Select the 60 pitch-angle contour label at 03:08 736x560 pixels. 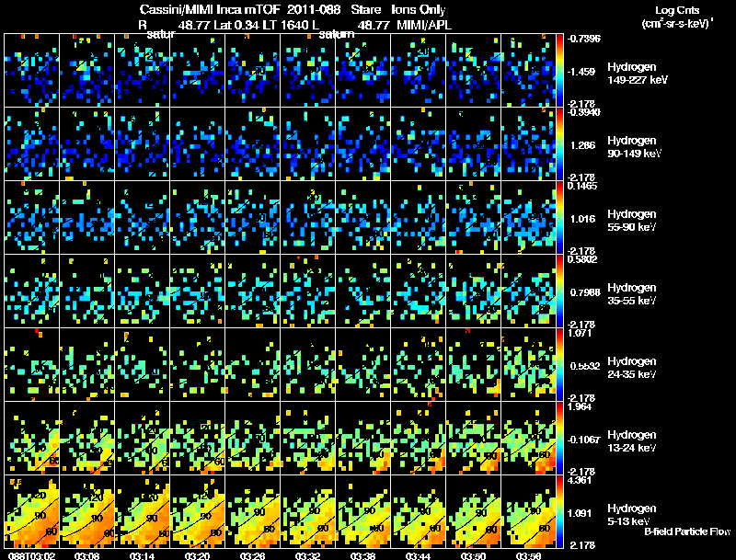pyautogui.click(x=109, y=533)
